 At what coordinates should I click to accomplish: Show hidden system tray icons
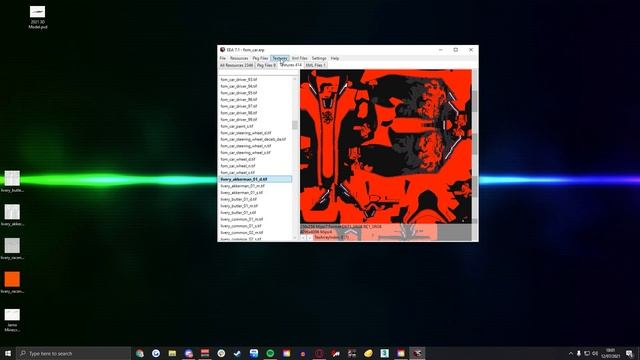click(571, 353)
